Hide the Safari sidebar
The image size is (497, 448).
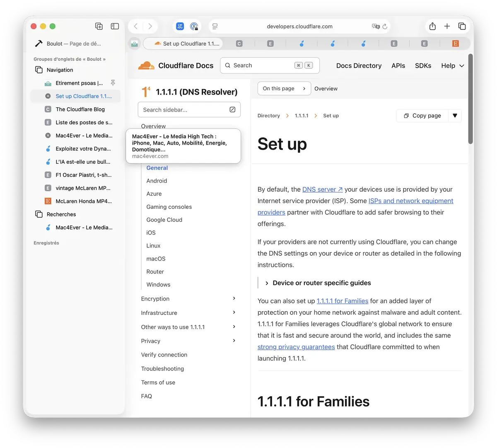click(x=115, y=27)
